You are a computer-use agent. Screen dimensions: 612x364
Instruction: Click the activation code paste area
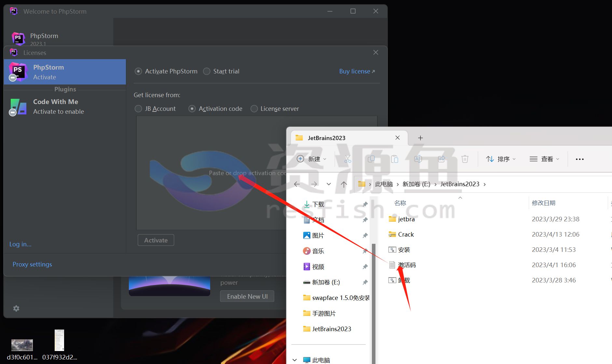[211, 173]
